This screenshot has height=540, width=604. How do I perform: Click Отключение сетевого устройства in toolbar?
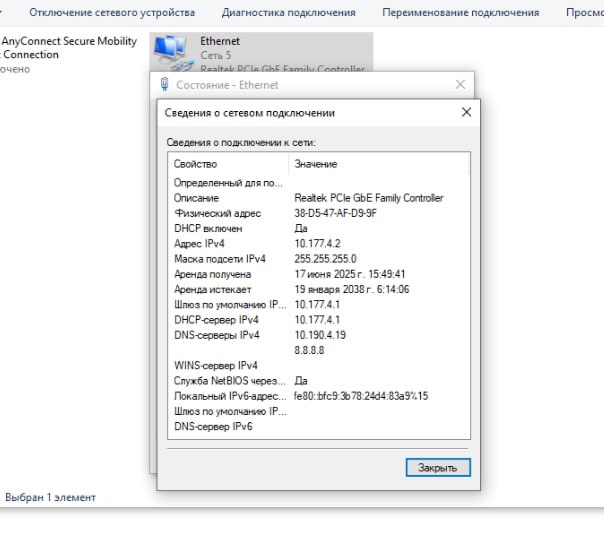[x=112, y=13]
